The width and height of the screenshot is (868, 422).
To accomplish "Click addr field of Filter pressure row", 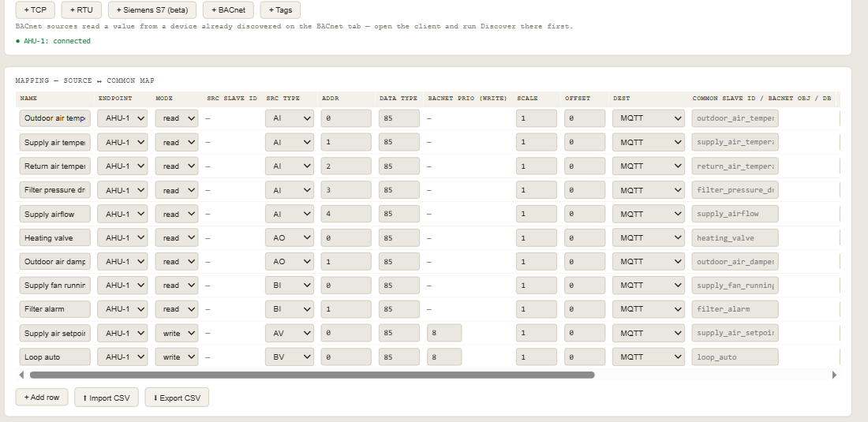I will [346, 190].
